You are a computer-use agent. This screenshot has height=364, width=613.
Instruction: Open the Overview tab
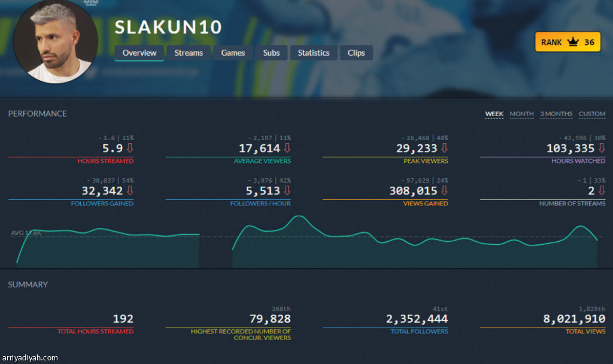pos(139,53)
